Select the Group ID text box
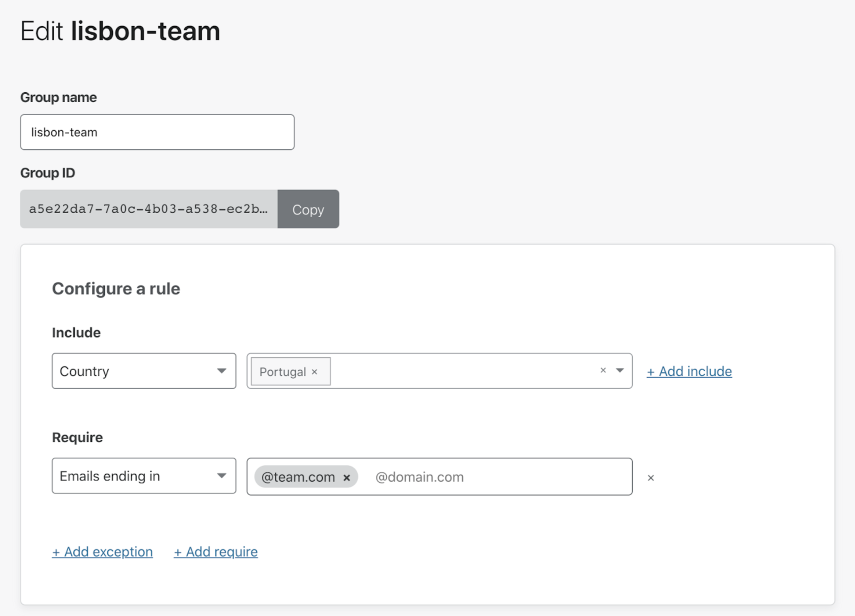 click(148, 209)
